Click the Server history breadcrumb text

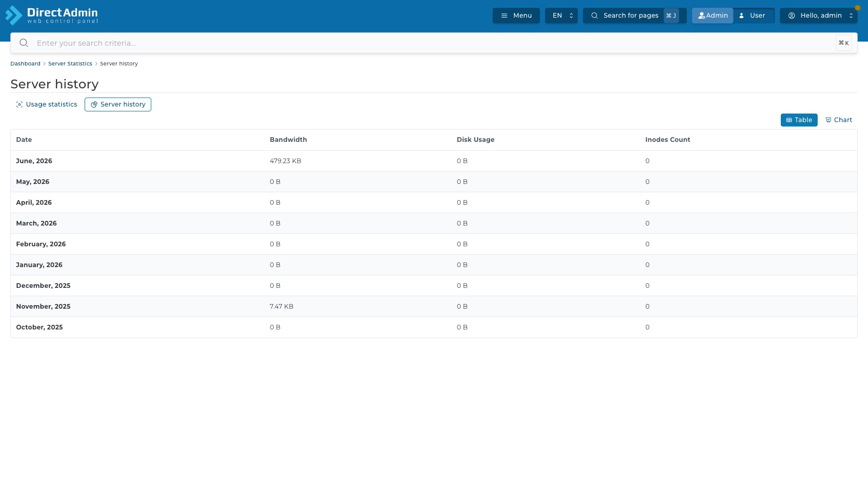119,63
